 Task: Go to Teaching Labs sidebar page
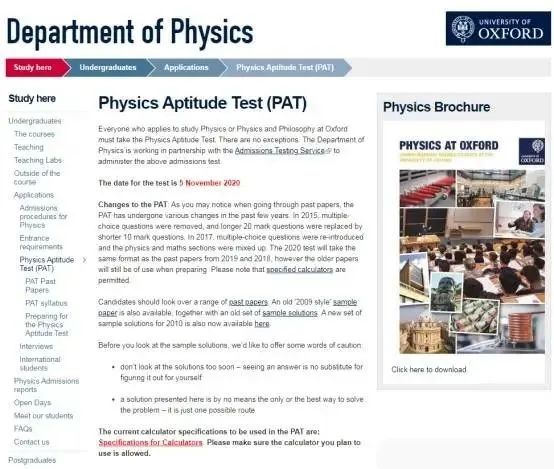[x=38, y=160]
